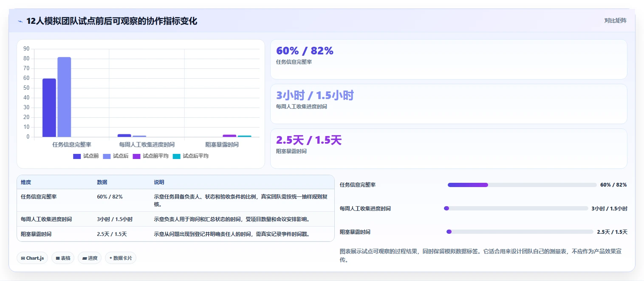
Task: Click the 数据卡片 chip below the table
Action: click(x=121, y=258)
